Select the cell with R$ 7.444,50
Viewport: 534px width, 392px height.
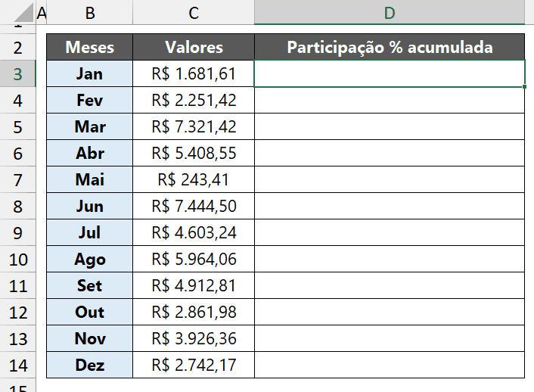click(x=194, y=207)
